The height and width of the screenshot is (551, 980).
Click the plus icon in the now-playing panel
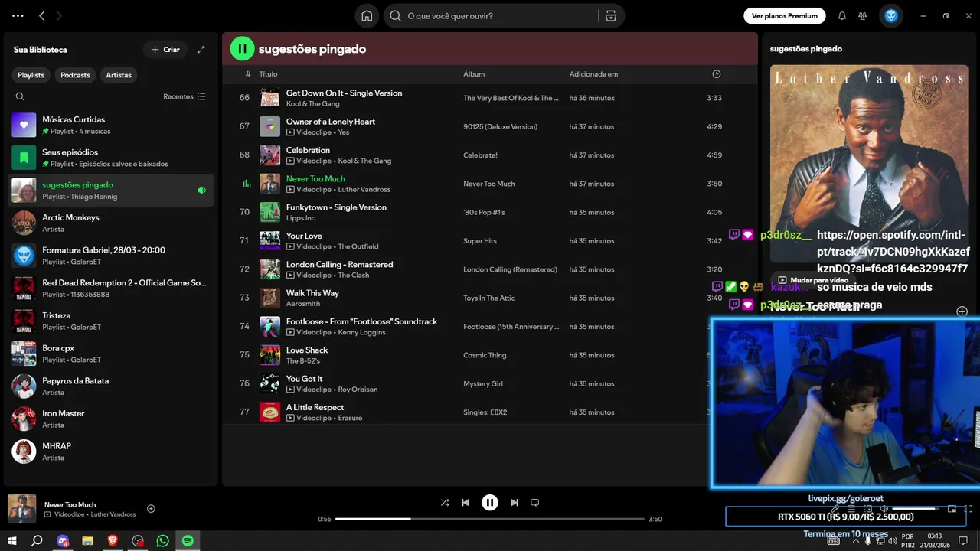(x=962, y=311)
